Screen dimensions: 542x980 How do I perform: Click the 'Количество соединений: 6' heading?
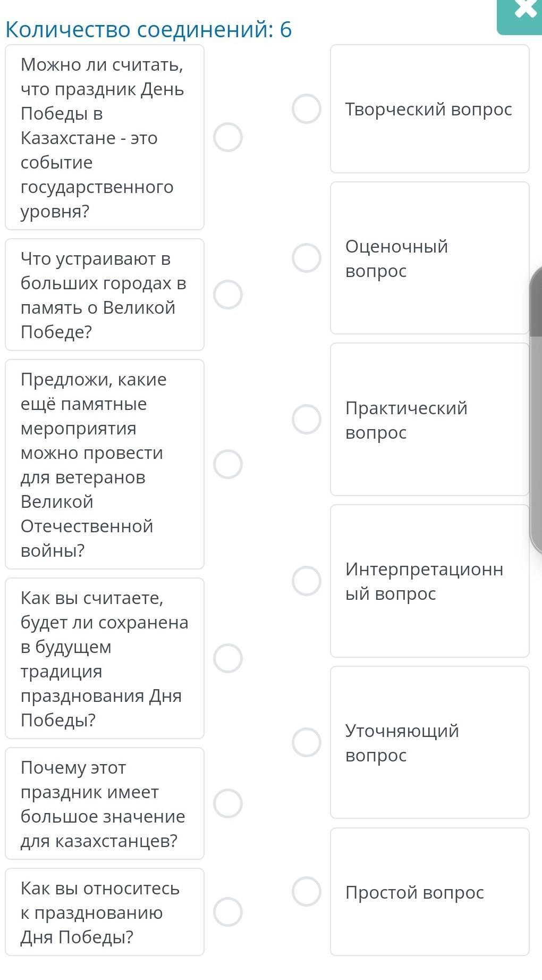click(149, 29)
